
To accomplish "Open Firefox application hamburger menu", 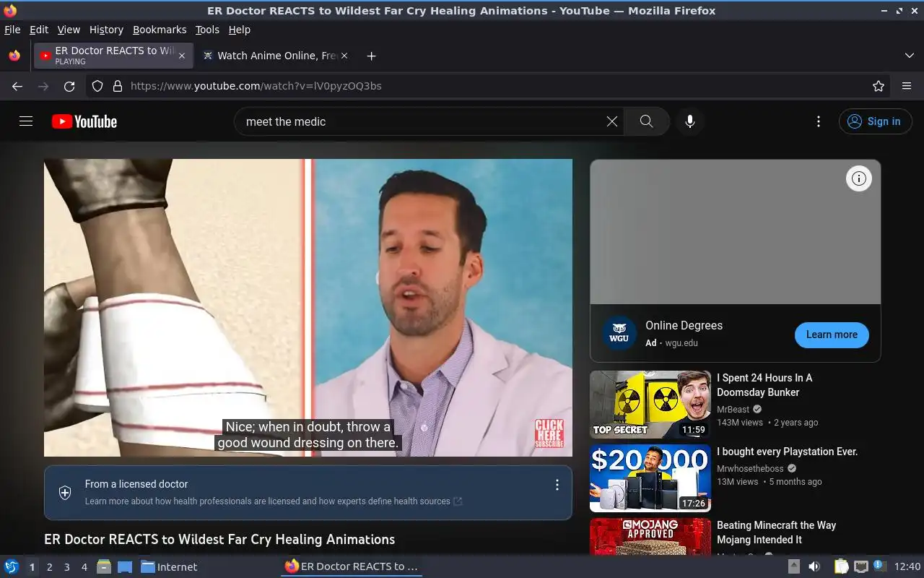I will [907, 86].
